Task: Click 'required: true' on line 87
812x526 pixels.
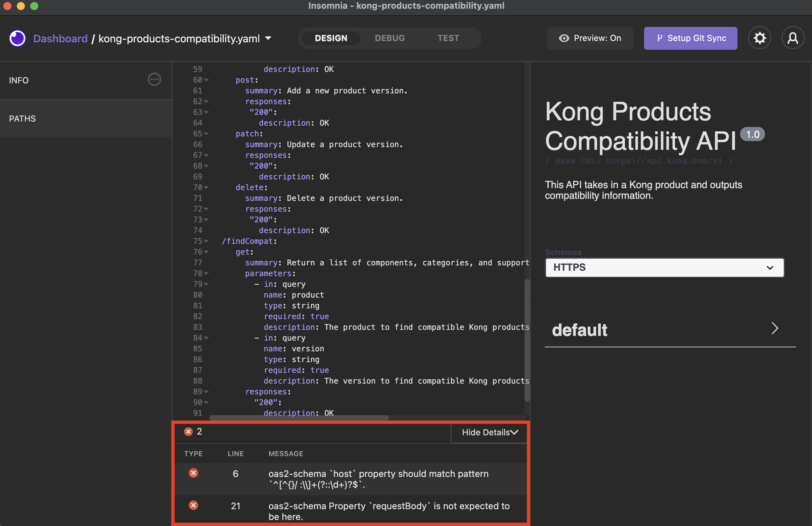Action: (296, 370)
